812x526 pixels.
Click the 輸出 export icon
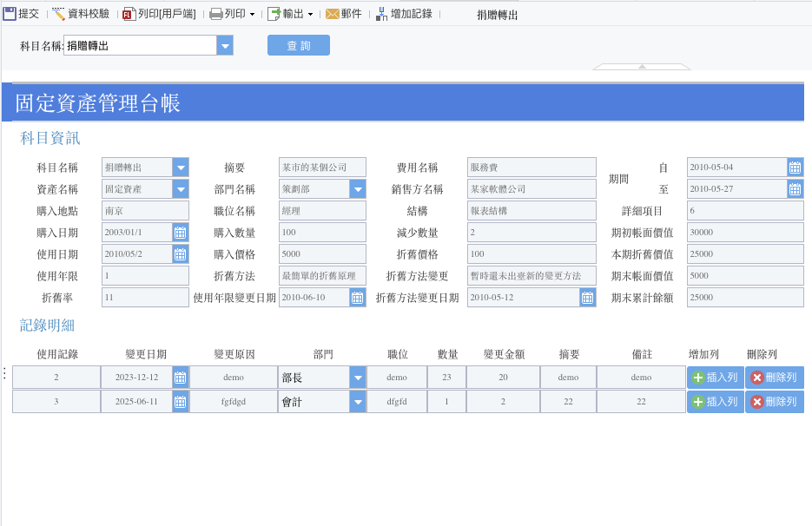(x=274, y=14)
